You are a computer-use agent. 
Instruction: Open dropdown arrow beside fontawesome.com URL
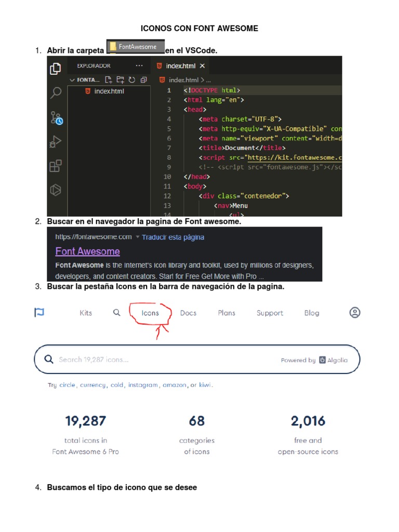[x=138, y=237]
